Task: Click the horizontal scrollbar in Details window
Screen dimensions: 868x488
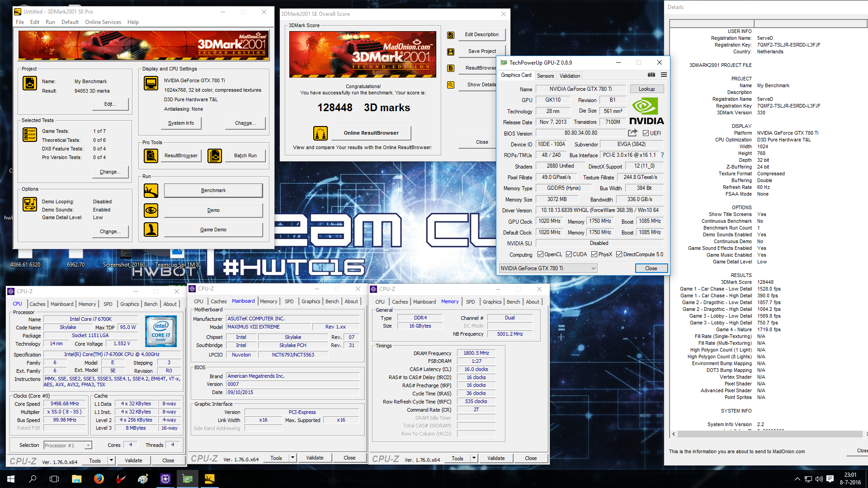Action: (x=770, y=434)
